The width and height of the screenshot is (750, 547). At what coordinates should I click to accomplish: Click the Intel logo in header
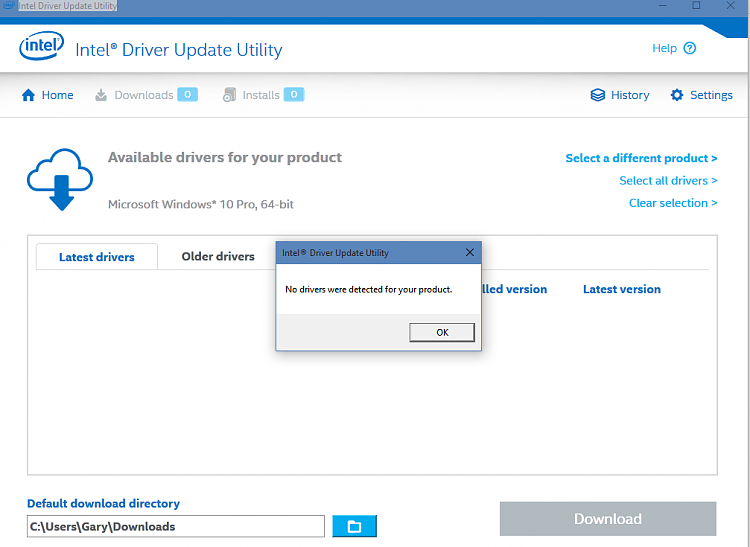[x=42, y=46]
